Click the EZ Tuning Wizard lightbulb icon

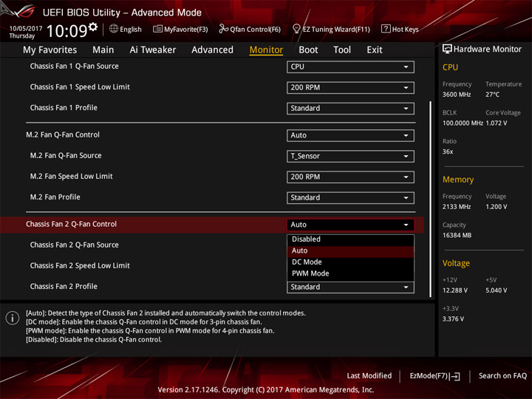coord(296,29)
